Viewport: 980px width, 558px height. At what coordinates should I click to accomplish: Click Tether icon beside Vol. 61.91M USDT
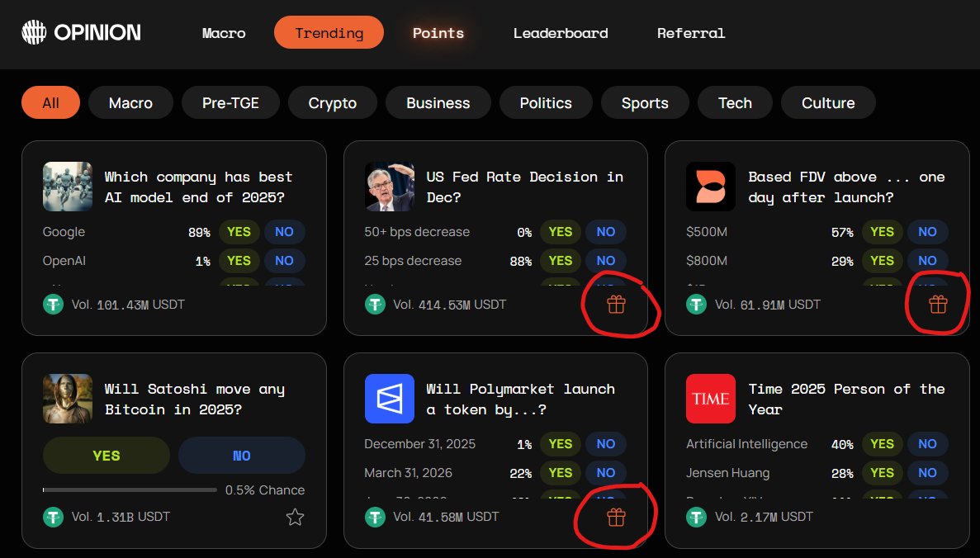pos(696,305)
